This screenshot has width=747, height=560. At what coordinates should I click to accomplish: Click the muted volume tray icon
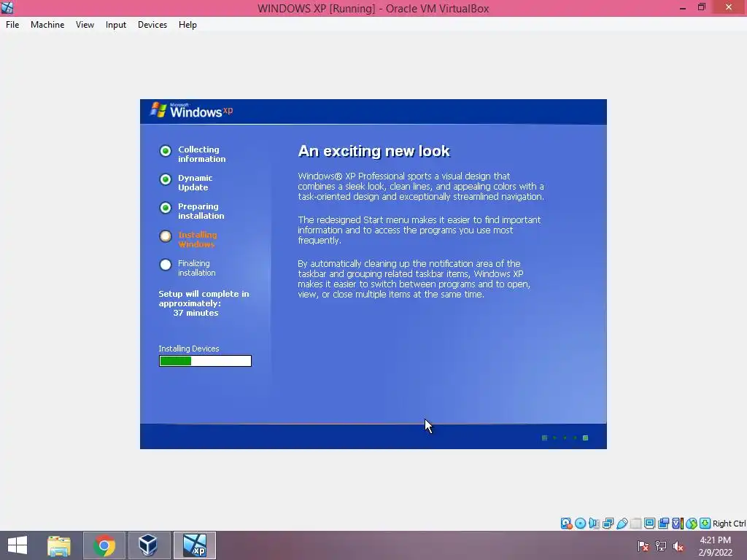(x=678, y=545)
